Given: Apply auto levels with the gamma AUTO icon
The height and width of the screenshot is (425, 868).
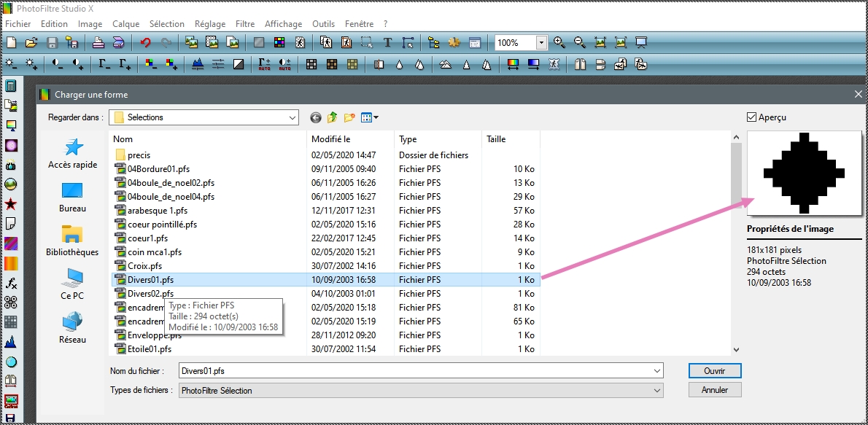Looking at the screenshot, I should coord(265,65).
